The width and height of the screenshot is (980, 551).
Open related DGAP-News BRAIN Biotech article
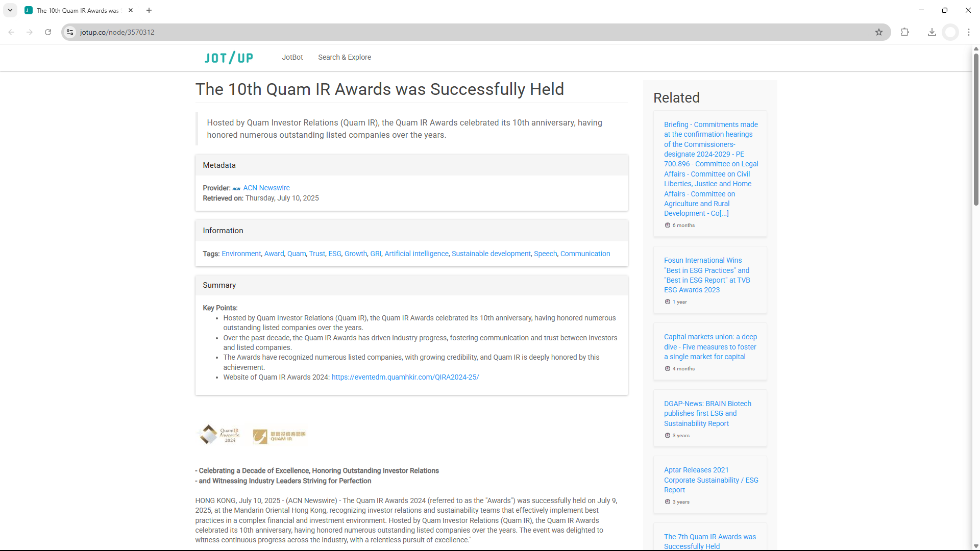pos(707,413)
